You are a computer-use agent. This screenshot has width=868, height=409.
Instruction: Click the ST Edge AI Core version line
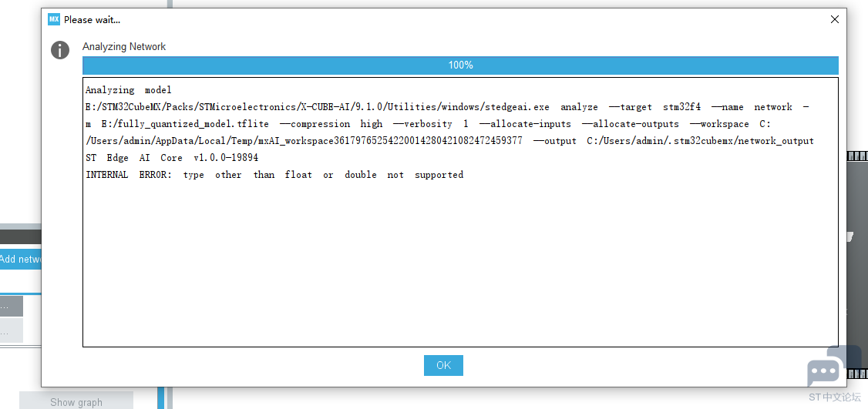[172, 158]
